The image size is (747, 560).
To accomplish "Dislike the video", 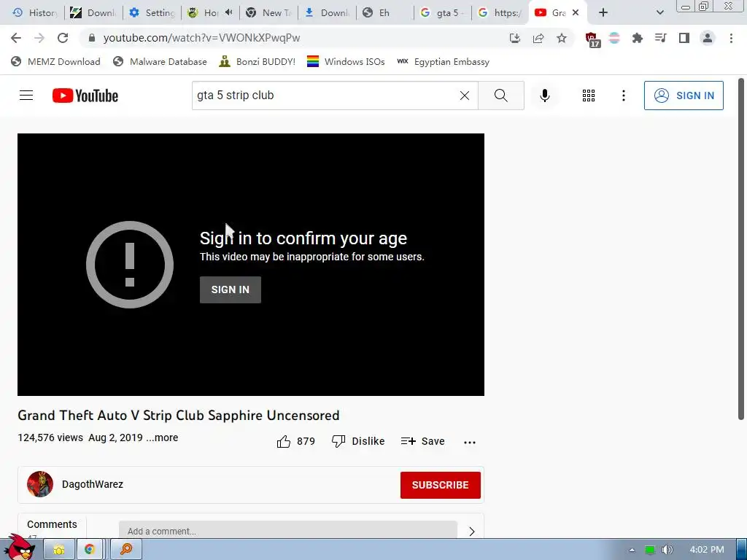I will [x=358, y=441].
